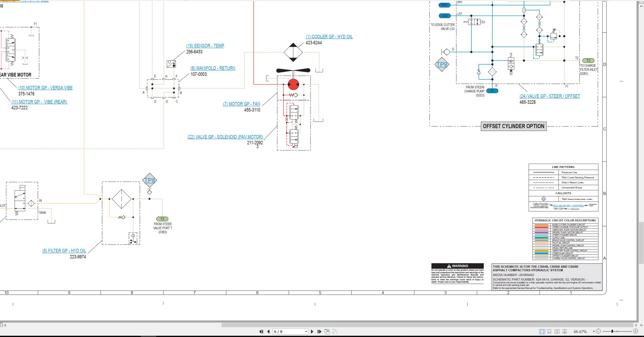The height and width of the screenshot is (337, 644).
Task: Click the green T2 tag by charge filter inlet
Action: click(588, 60)
